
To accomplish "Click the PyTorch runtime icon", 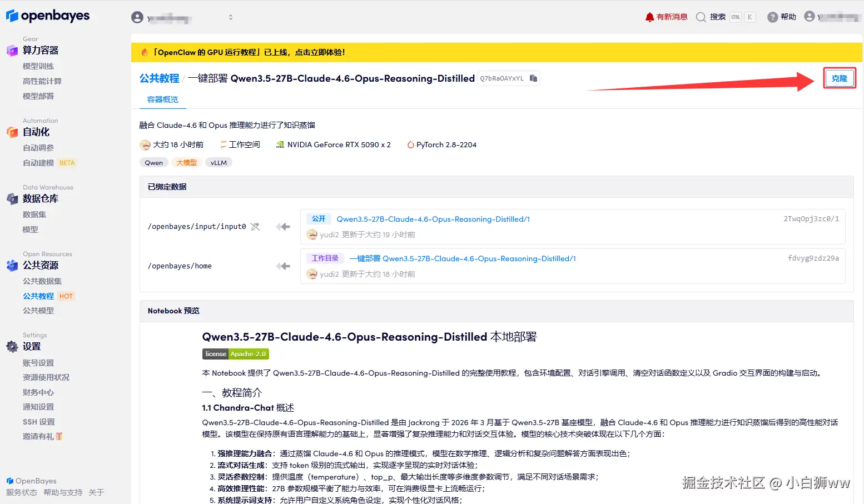I will pyautogui.click(x=410, y=145).
